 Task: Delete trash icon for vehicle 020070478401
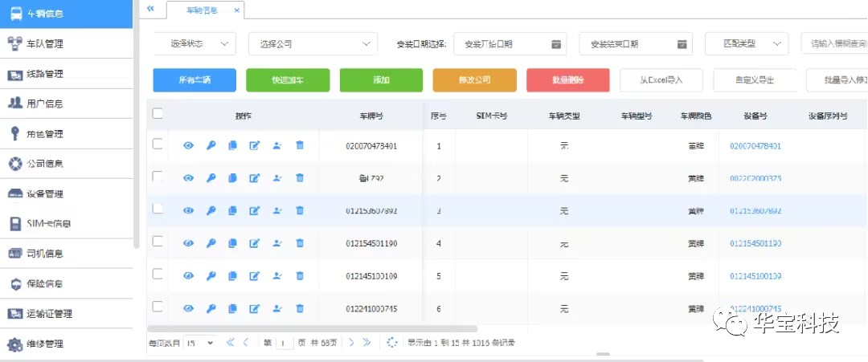click(300, 145)
